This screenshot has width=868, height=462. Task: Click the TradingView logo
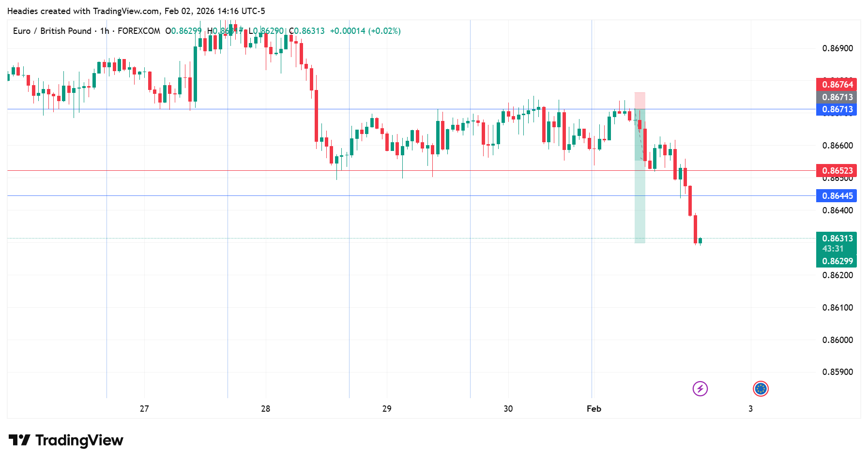[x=66, y=440]
